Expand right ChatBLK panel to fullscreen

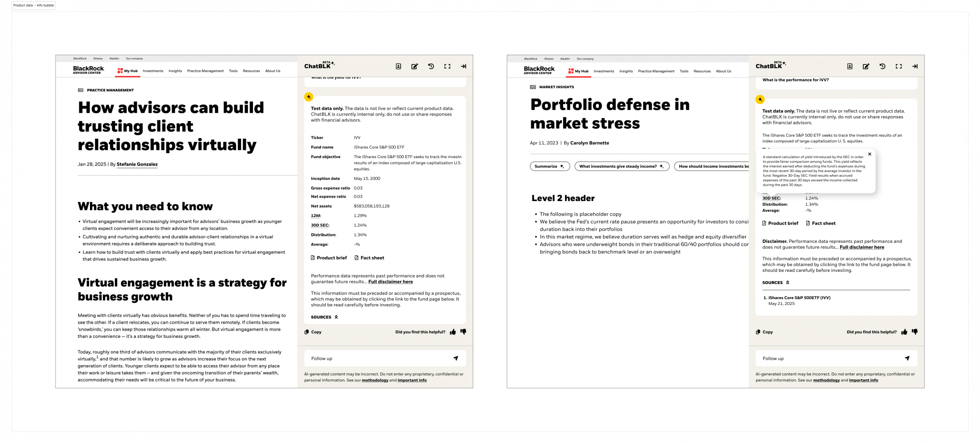[899, 66]
